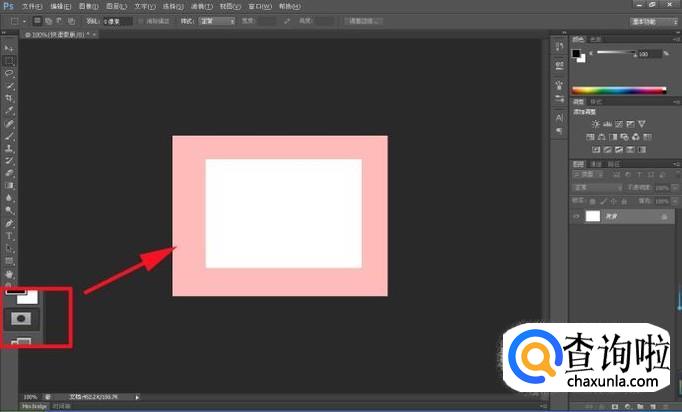Open the 编辑 (Edit) menu
The height and width of the screenshot is (412, 682).
click(60, 7)
